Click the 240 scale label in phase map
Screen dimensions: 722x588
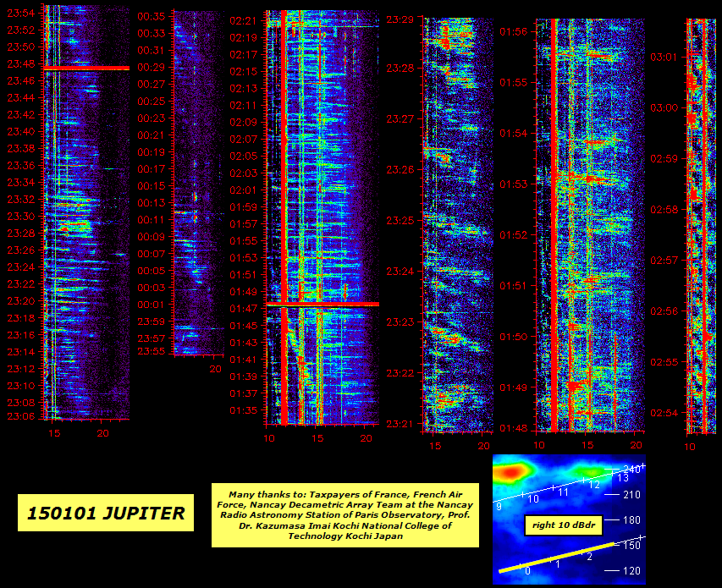coord(631,470)
